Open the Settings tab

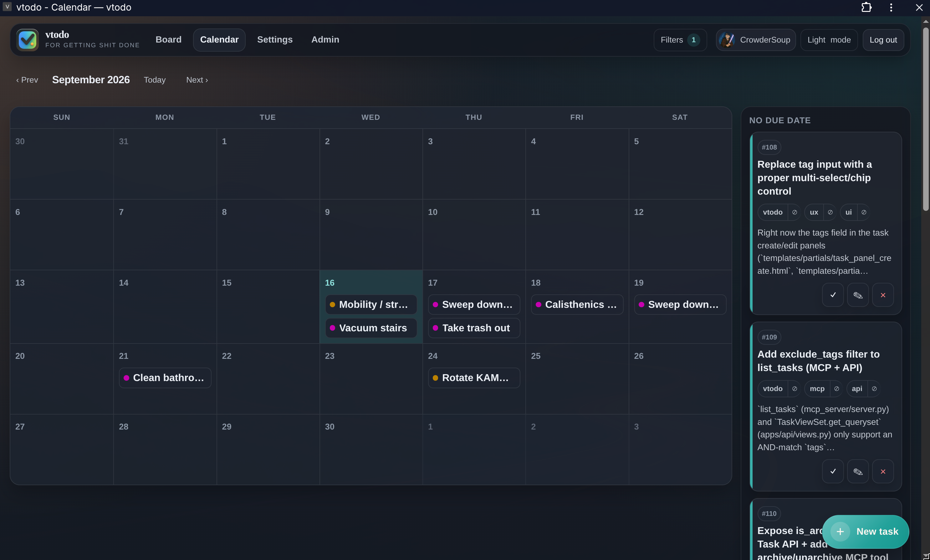click(275, 40)
